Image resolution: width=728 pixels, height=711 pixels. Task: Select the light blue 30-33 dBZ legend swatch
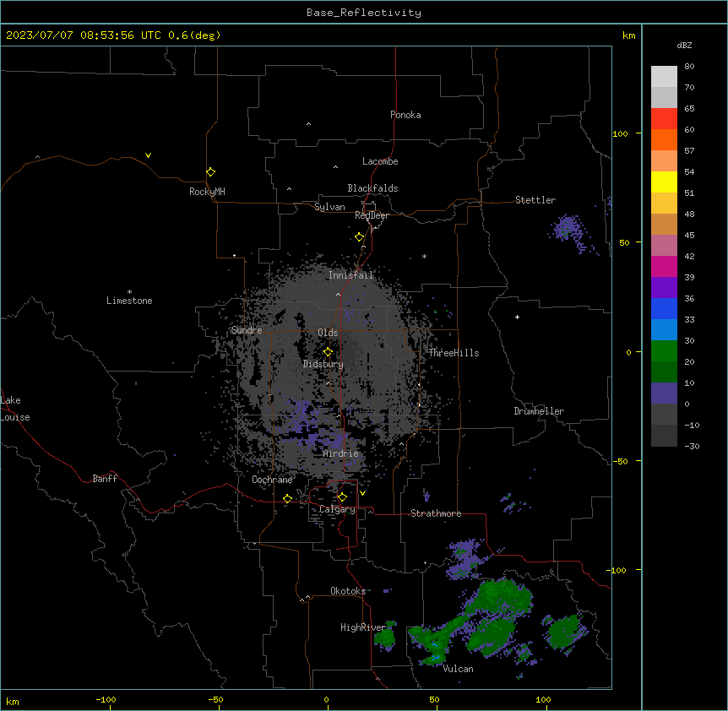pos(664,330)
